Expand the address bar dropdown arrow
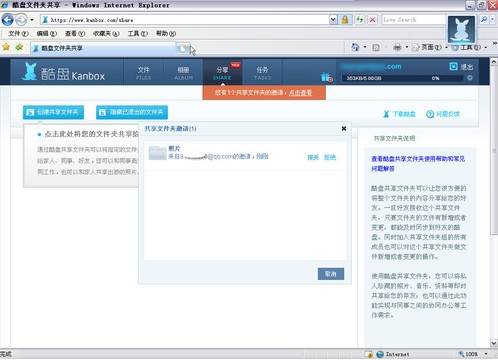This screenshot has height=360, width=498. 333,20
